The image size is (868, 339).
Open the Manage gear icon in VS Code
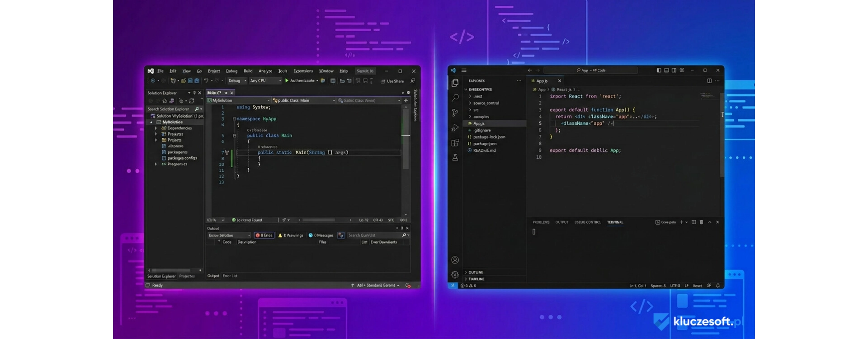[455, 274]
